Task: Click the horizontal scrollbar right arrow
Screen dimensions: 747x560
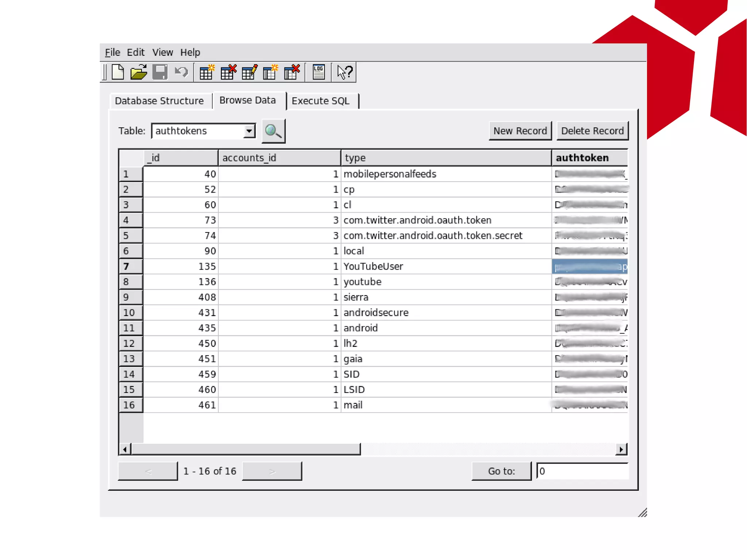Action: [621, 449]
